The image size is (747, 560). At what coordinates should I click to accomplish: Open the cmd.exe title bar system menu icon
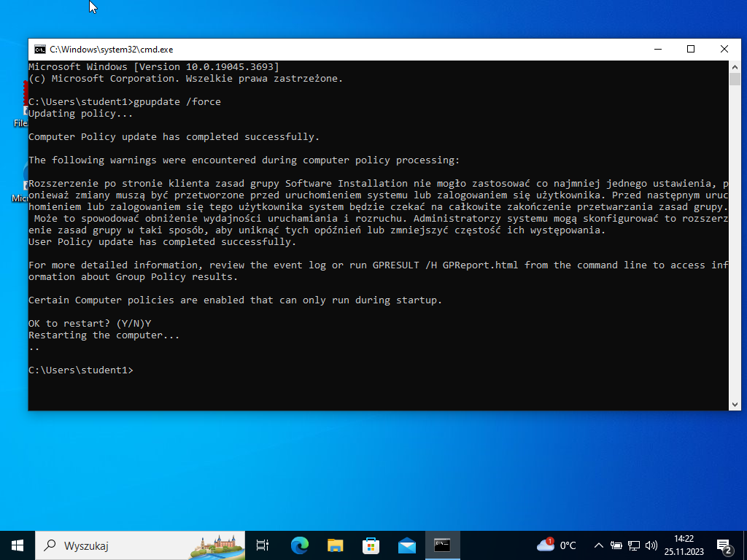[40, 50]
